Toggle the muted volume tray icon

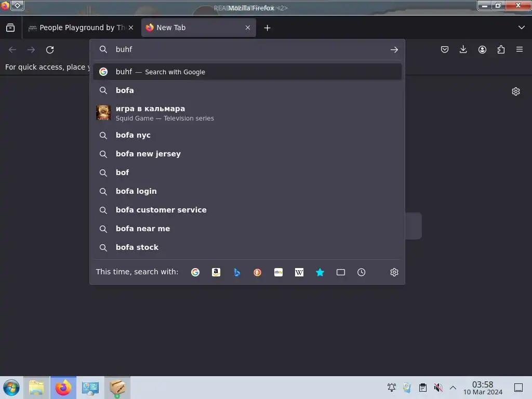438,387
